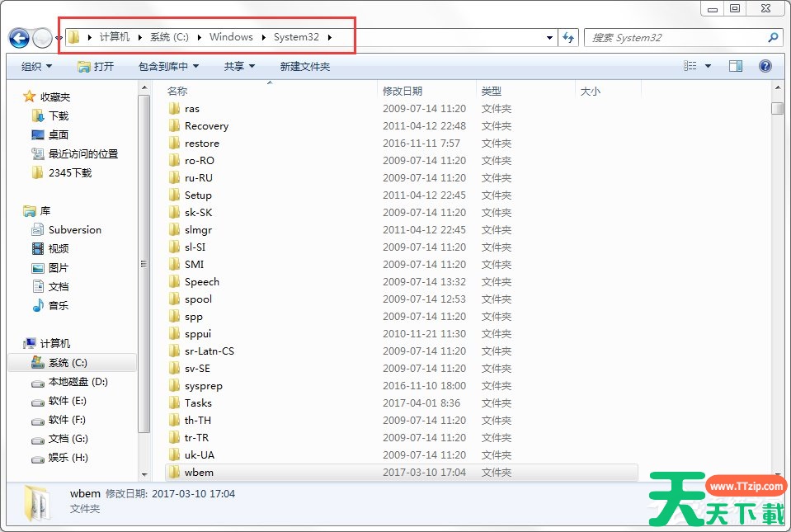Select the spool folder icon

(x=174, y=299)
